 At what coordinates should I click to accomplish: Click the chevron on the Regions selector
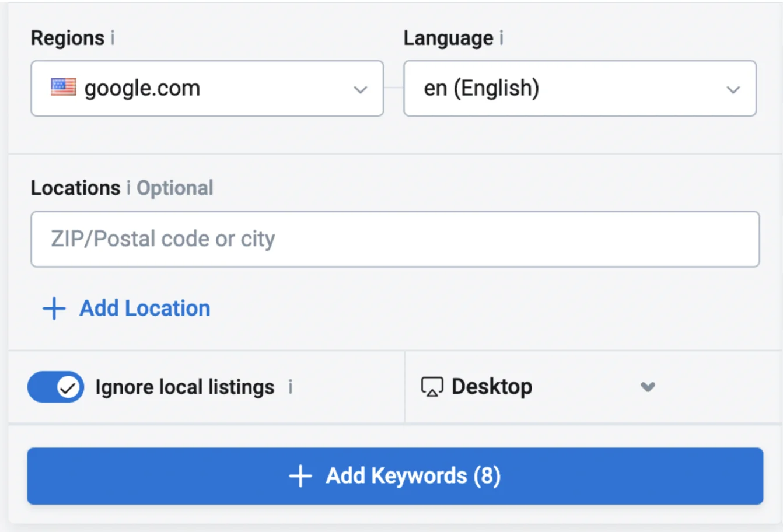[361, 89]
